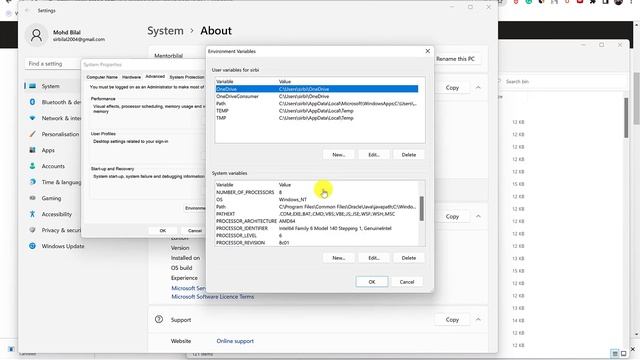Click Rename this PC button
640x360 pixels.
(455, 59)
